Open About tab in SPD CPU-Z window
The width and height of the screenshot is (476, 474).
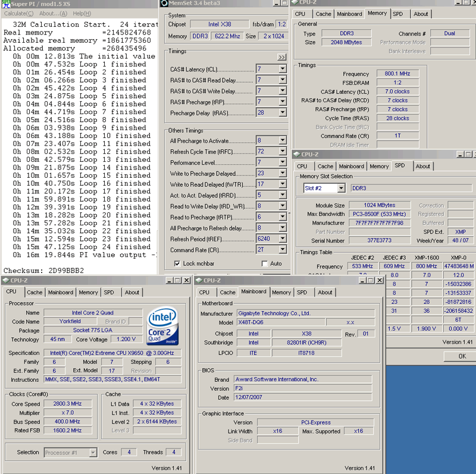(422, 167)
